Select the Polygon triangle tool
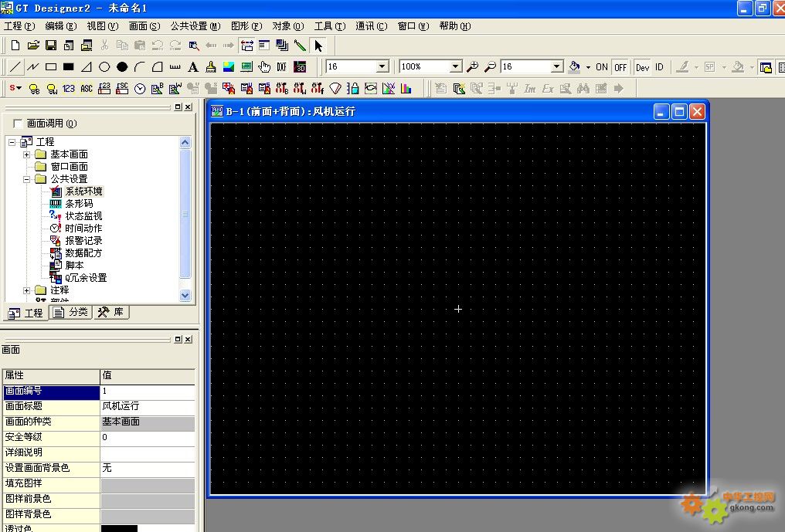The width and height of the screenshot is (785, 532). [86, 66]
